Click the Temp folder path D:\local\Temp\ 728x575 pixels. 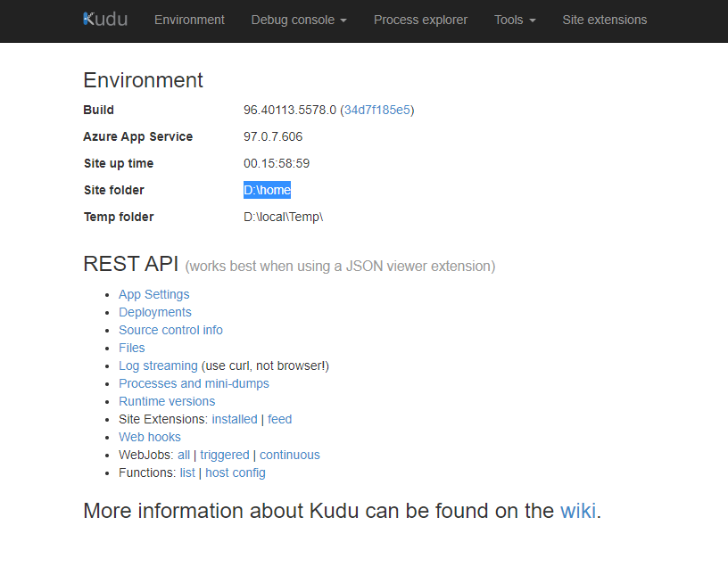tap(283, 217)
